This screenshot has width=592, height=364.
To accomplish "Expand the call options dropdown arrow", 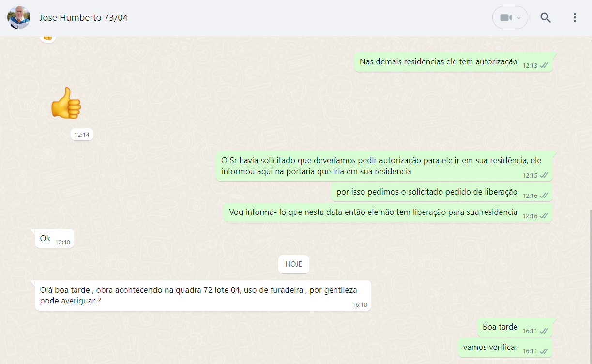I will (519, 18).
